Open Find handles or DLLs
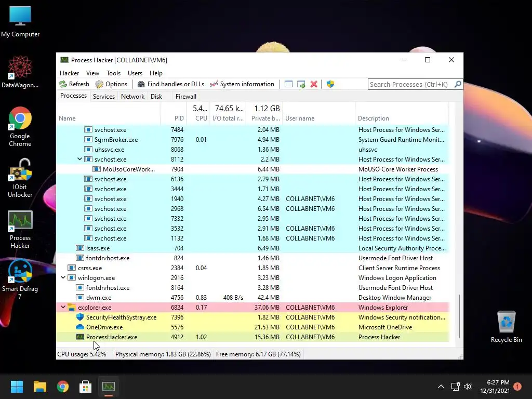This screenshot has height=399, width=532. (170, 84)
